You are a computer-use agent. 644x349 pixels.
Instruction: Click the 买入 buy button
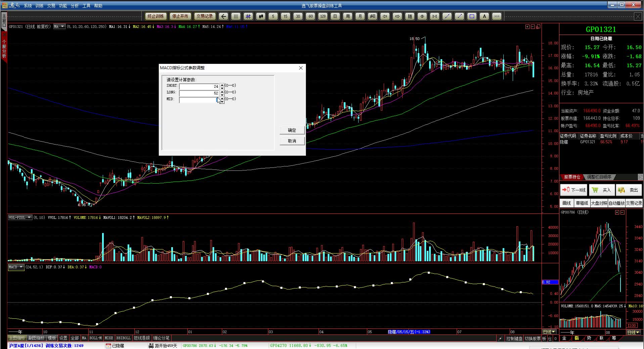pos(602,190)
